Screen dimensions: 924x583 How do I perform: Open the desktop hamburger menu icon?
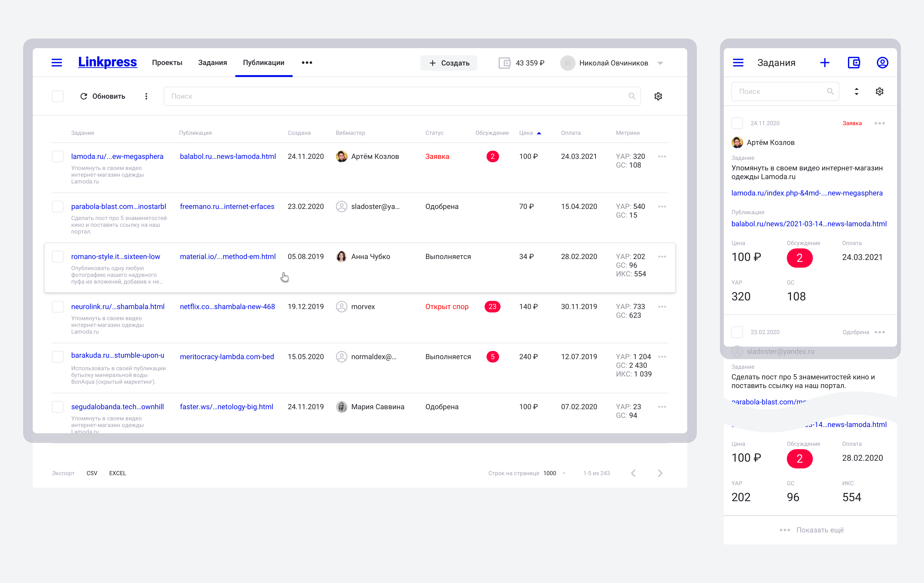[x=57, y=63]
